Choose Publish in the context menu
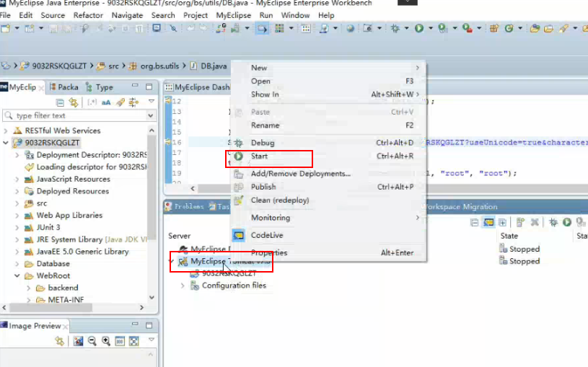Viewport: 588px width, 367px height. point(328,187)
